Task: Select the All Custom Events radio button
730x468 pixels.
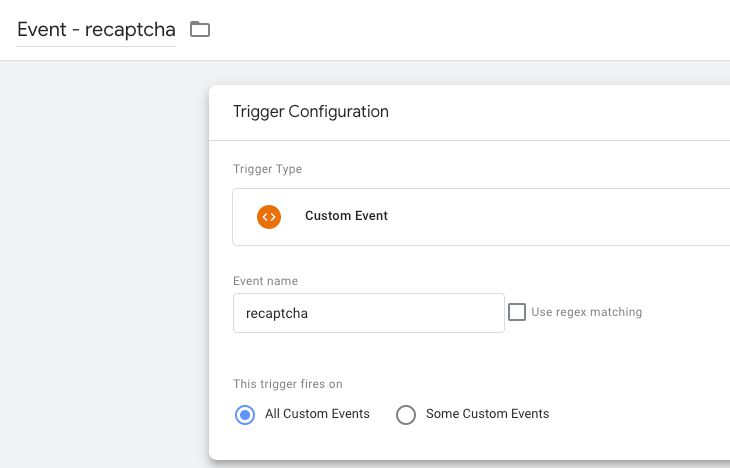Action: coord(245,414)
